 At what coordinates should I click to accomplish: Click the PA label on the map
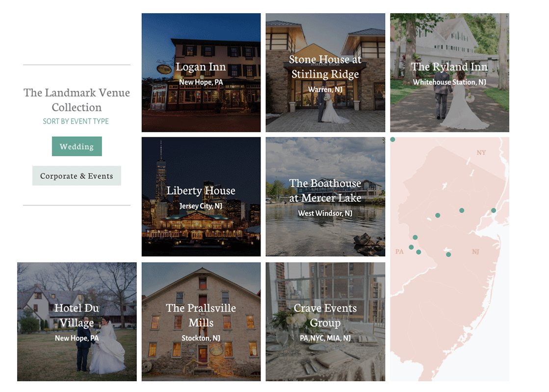(x=399, y=251)
